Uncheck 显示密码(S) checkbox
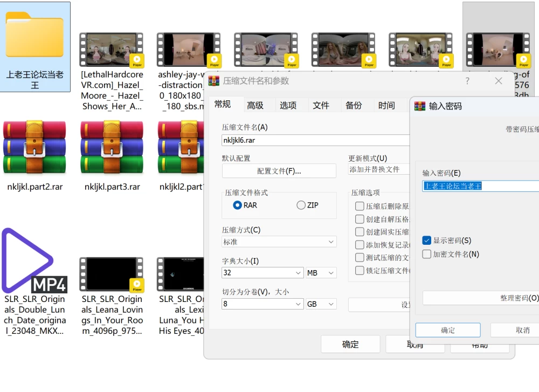This screenshot has height=392, width=539. tap(426, 240)
